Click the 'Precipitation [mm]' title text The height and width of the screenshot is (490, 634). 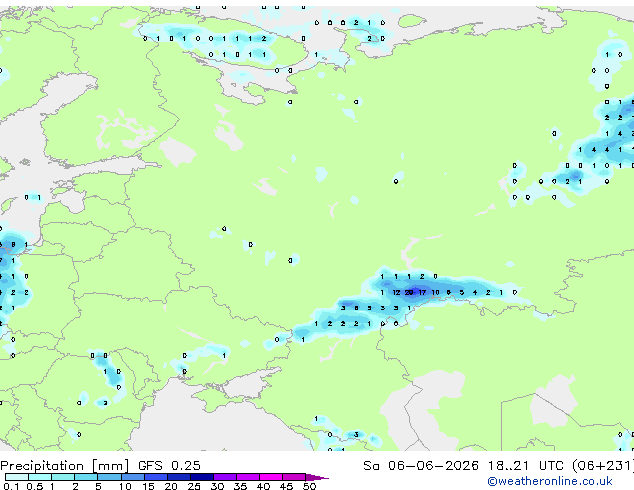pyautogui.click(x=65, y=466)
